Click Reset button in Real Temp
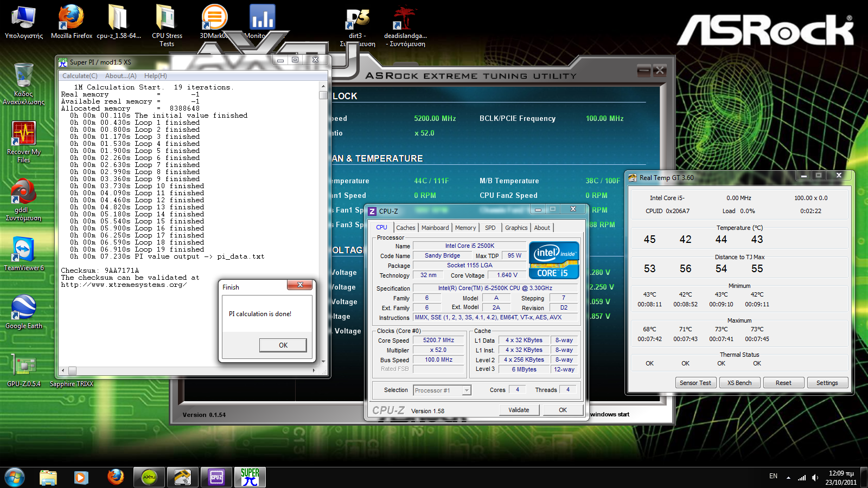Screen dimensions: 868x488 (783, 383)
